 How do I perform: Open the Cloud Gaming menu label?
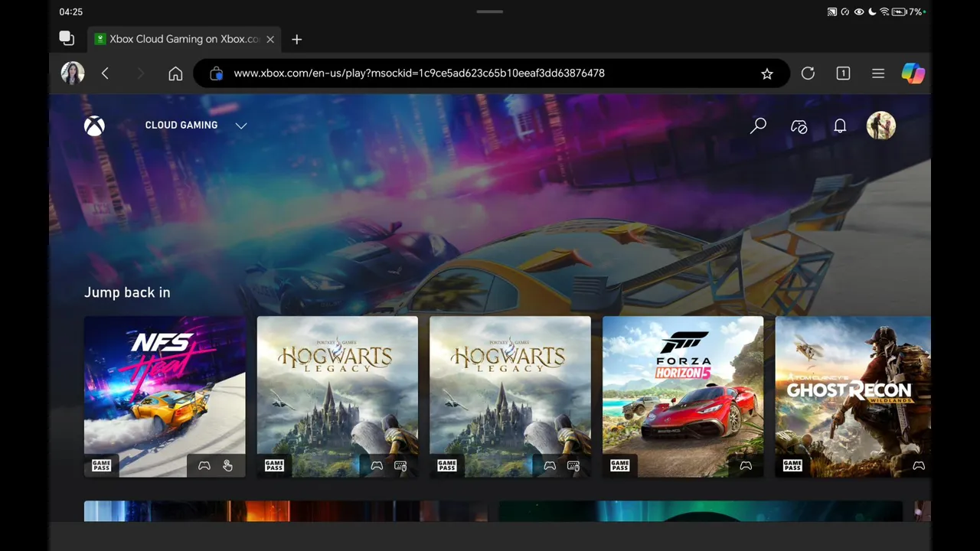click(181, 126)
